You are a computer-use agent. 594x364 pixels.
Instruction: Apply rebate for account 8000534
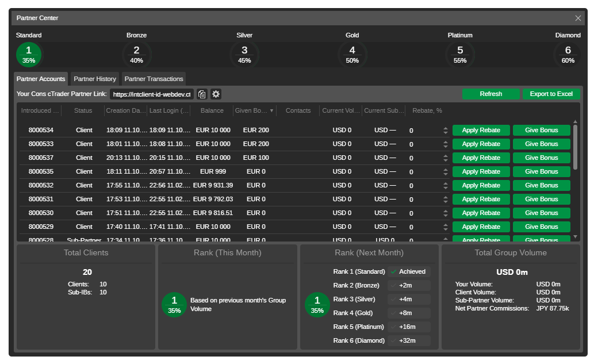481,131
